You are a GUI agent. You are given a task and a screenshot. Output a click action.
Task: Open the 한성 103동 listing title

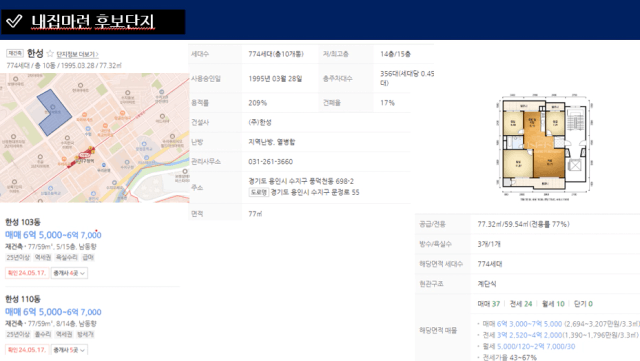23,222
